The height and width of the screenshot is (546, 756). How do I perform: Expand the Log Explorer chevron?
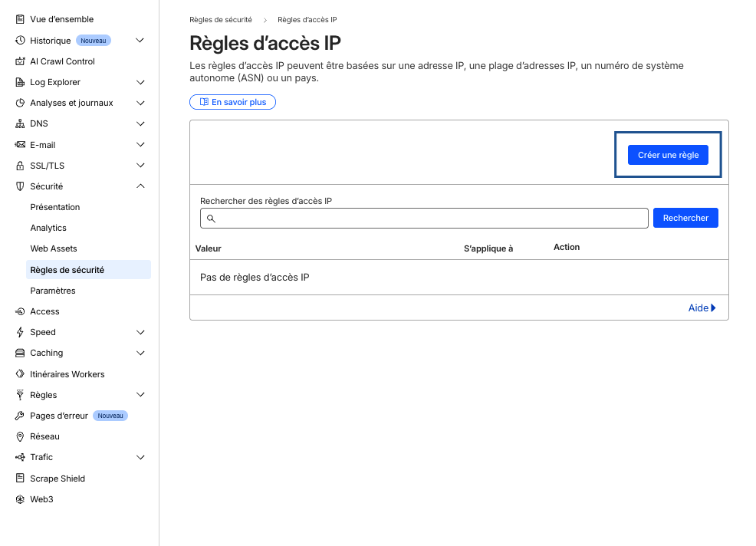pyautogui.click(x=140, y=82)
